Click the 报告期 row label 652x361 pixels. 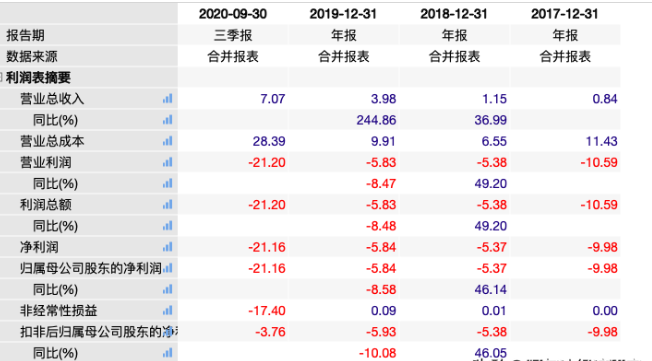25,35
